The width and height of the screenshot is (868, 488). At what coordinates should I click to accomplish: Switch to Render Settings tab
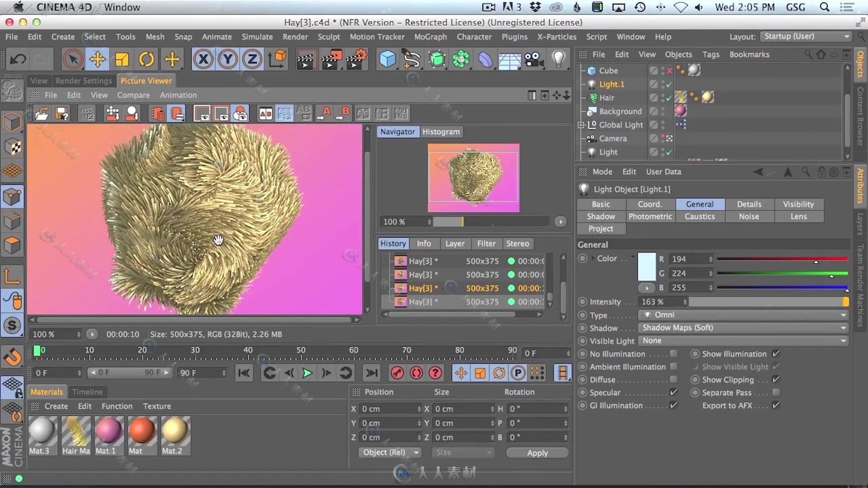point(84,81)
